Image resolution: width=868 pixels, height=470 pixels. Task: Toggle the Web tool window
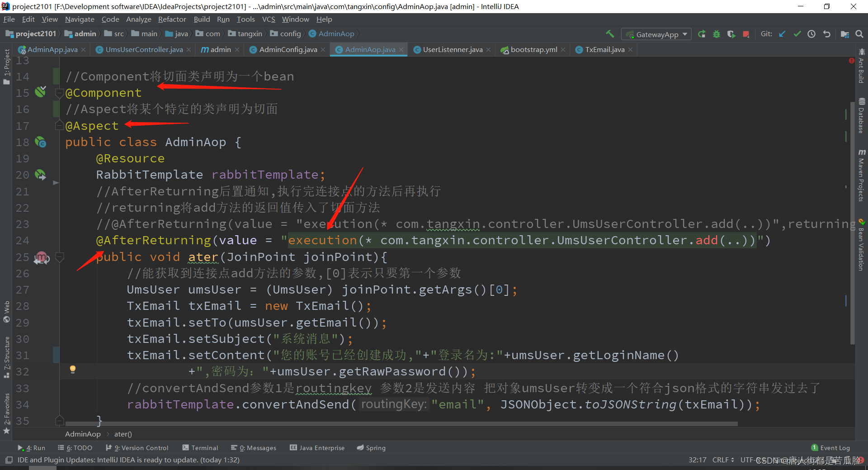pyautogui.click(x=6, y=312)
